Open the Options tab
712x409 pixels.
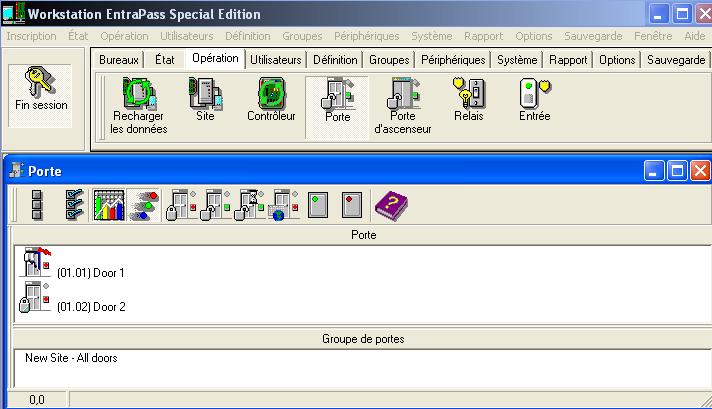point(617,59)
